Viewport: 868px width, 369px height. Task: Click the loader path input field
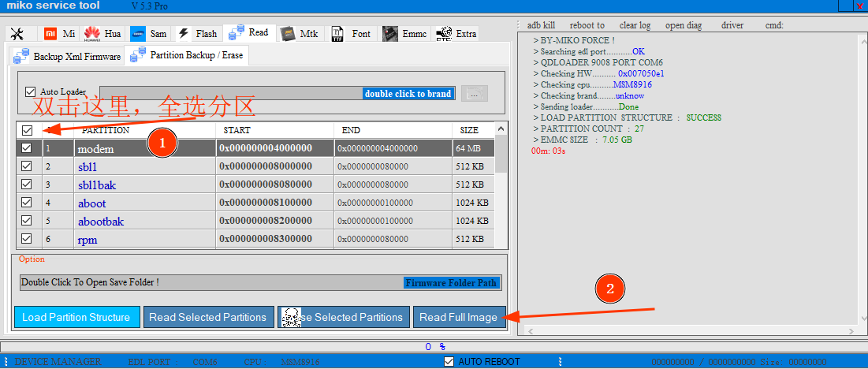277,93
